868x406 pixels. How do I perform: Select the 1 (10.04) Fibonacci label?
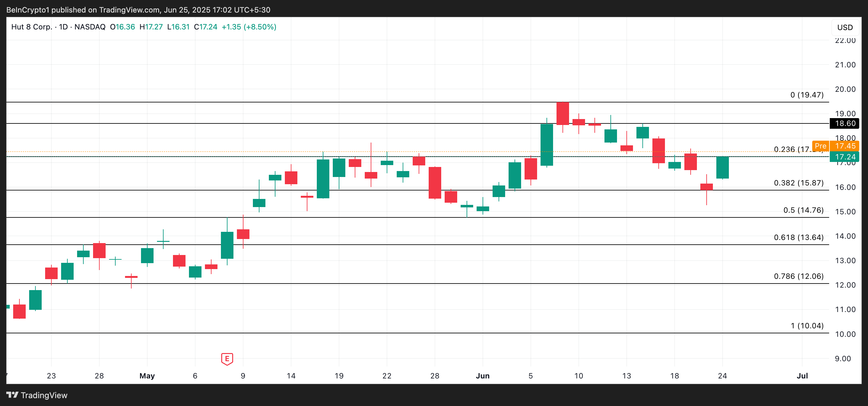tap(807, 325)
